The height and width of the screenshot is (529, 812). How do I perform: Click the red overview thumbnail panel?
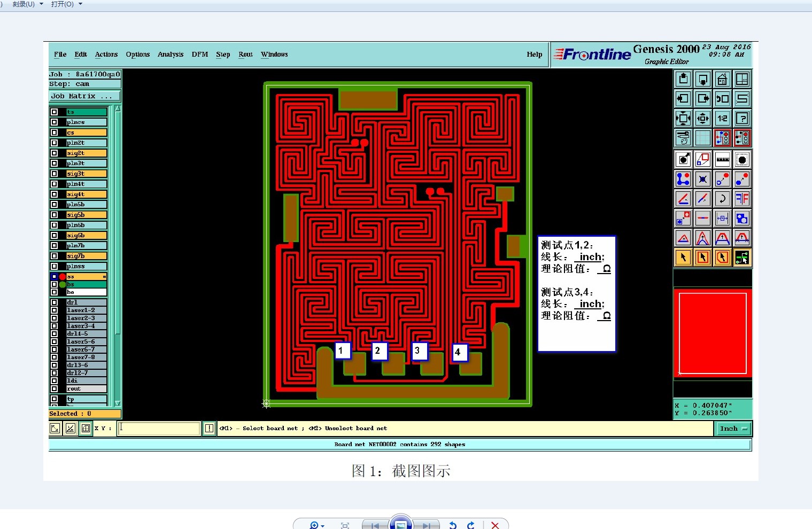coord(713,333)
